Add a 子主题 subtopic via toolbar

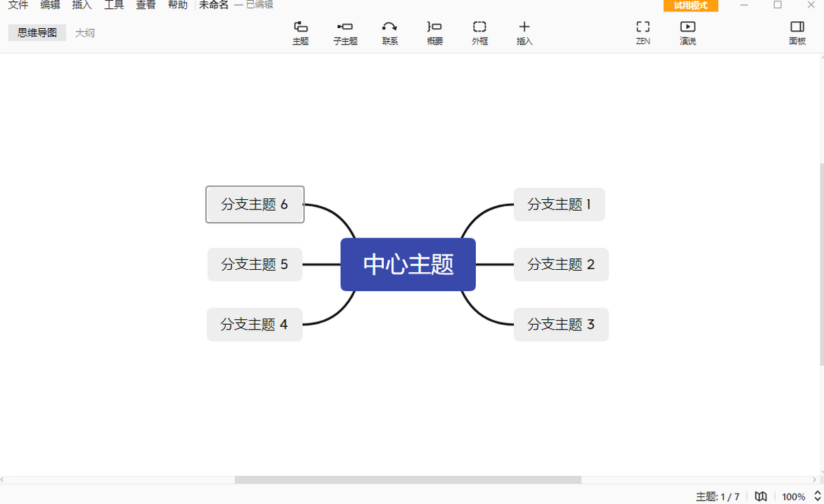coord(345,32)
